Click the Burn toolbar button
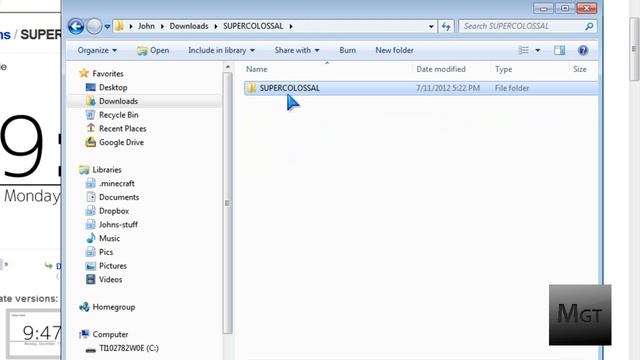Screen dimensions: 640x360 [348, 50]
